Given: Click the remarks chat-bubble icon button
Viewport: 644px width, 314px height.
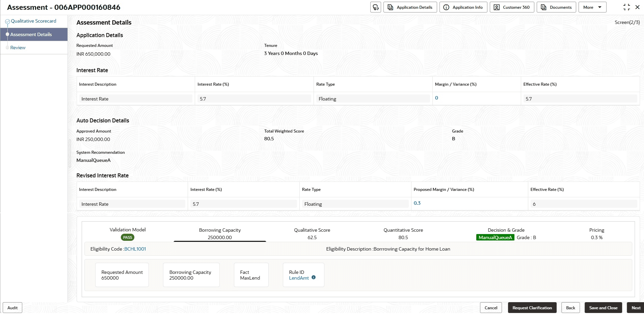Looking at the screenshot, I should (x=375, y=7).
